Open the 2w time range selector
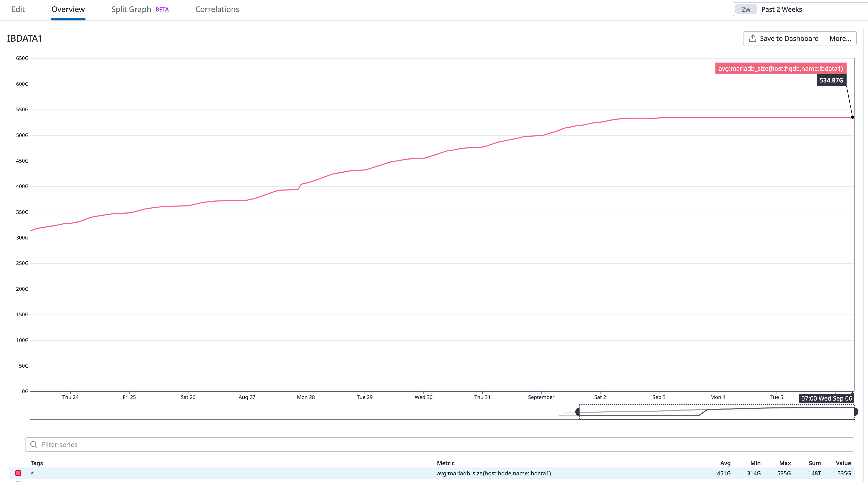The image size is (868, 482). 746,9
